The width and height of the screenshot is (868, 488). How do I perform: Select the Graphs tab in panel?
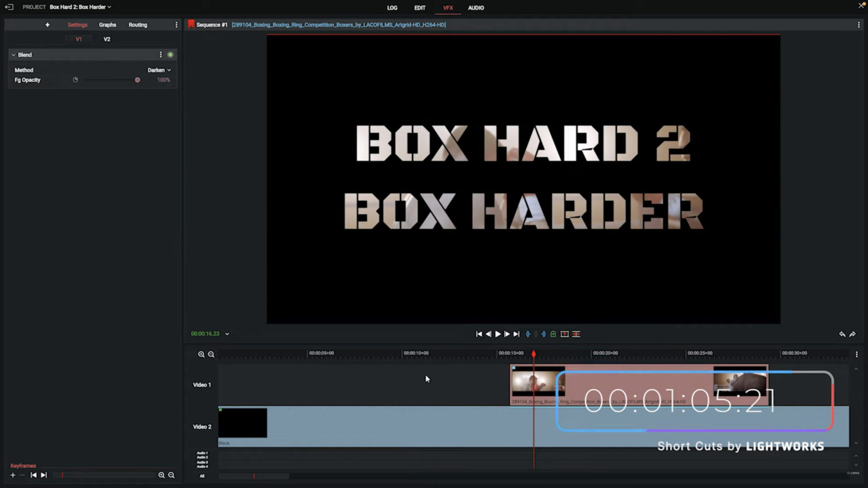(x=107, y=24)
